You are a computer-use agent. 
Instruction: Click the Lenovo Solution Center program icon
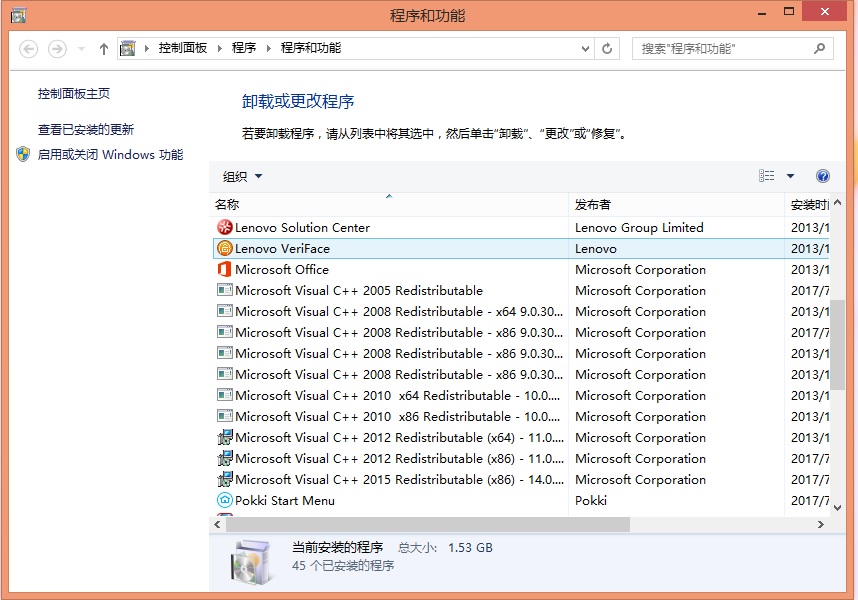pos(224,227)
